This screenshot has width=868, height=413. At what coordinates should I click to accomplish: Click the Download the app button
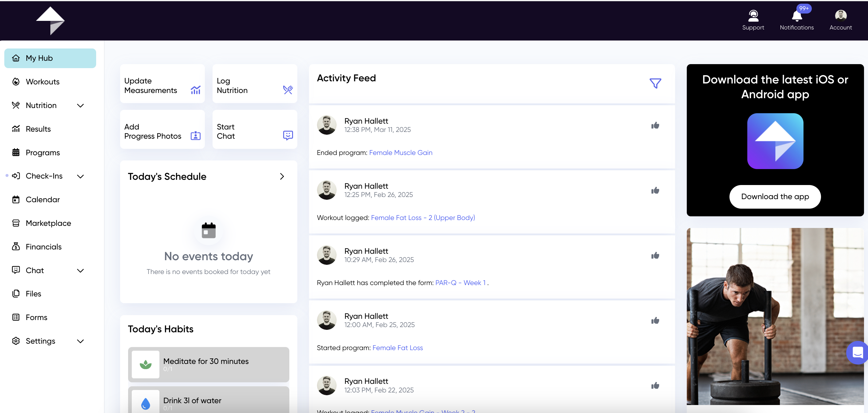[x=775, y=197]
